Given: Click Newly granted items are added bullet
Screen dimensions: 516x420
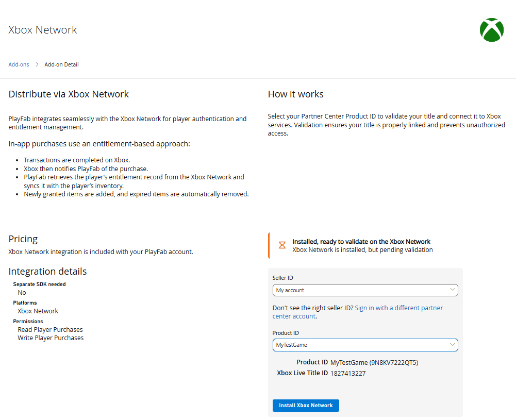Looking at the screenshot, I should tap(136, 194).
